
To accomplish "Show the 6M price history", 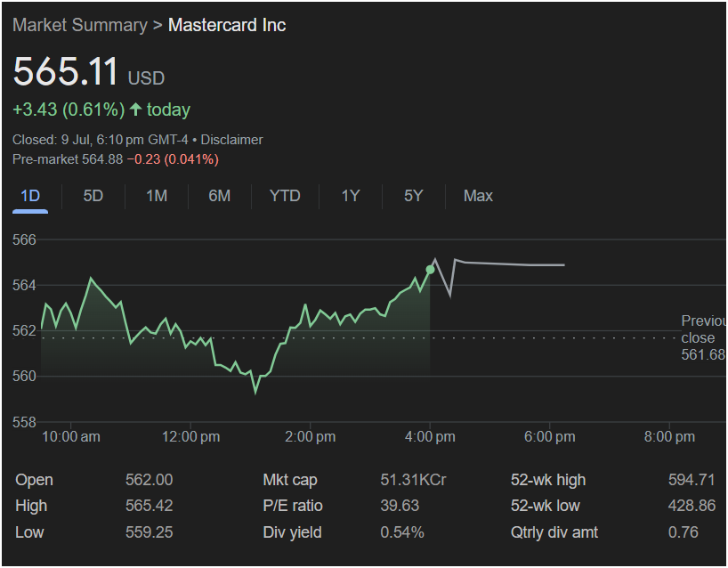I will tap(219, 196).
